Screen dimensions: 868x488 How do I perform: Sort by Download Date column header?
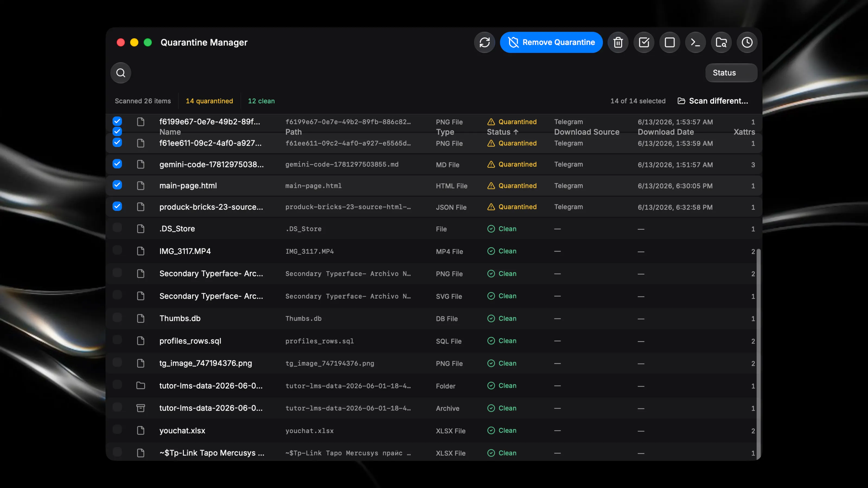tap(665, 132)
